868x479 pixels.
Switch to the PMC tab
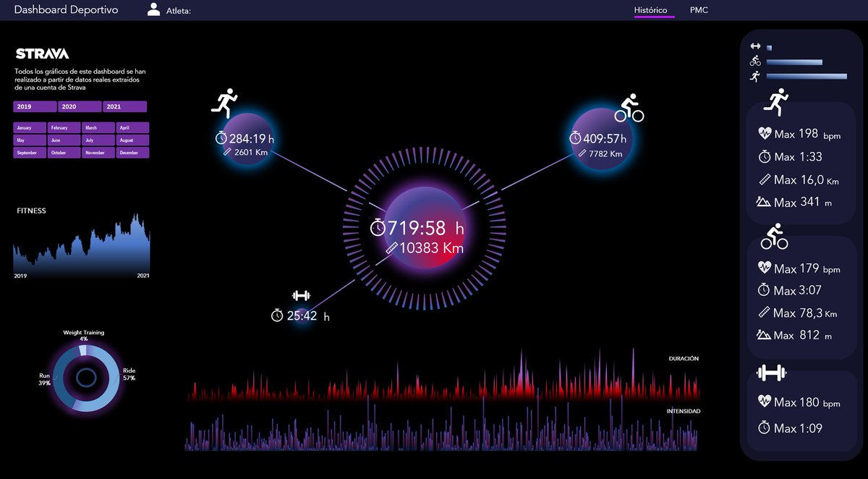(699, 10)
